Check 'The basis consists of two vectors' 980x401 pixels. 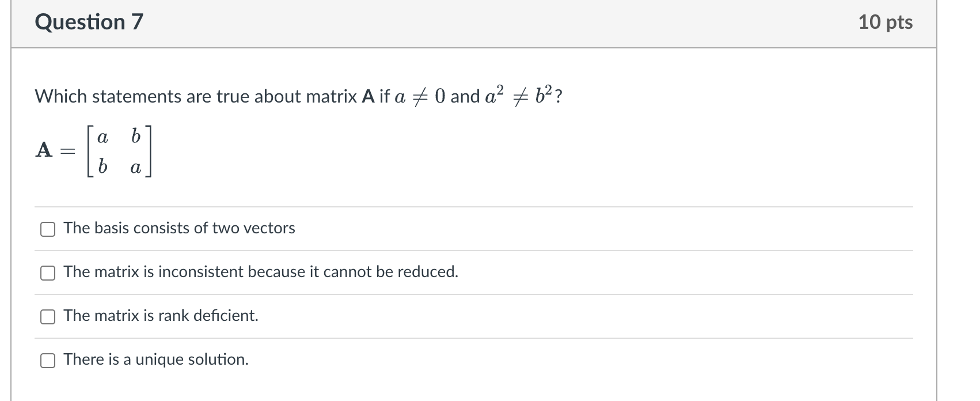pyautogui.click(x=47, y=229)
